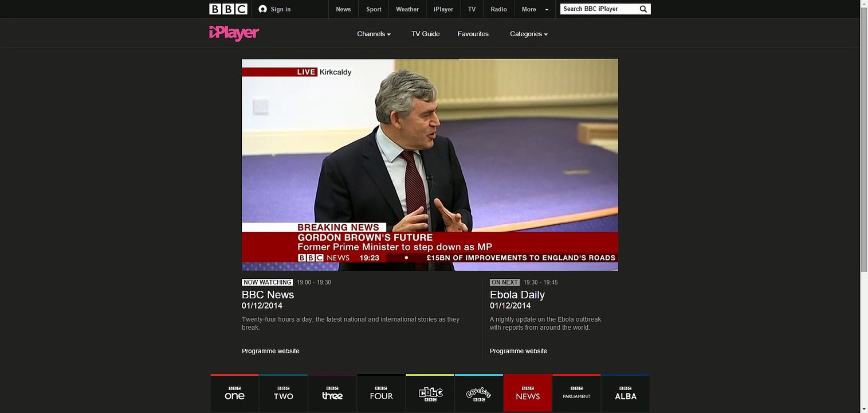
Task: Switch to CBeebies channel
Action: coord(479,393)
